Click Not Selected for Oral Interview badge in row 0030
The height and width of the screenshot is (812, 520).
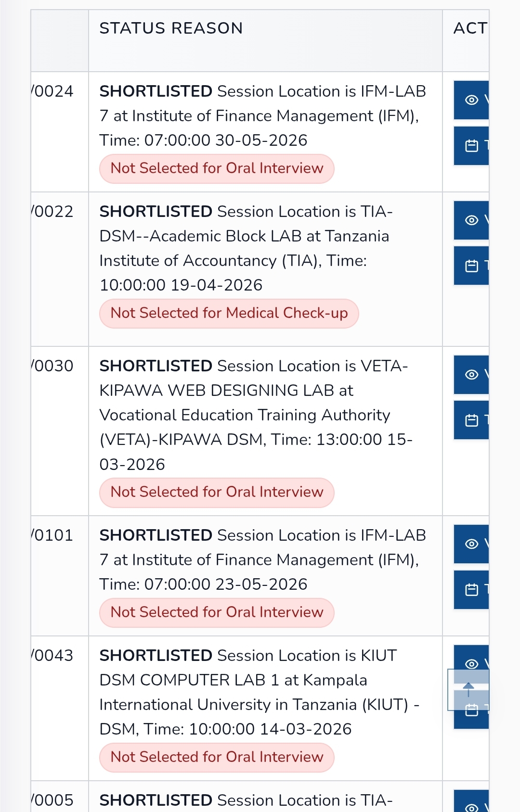(217, 493)
